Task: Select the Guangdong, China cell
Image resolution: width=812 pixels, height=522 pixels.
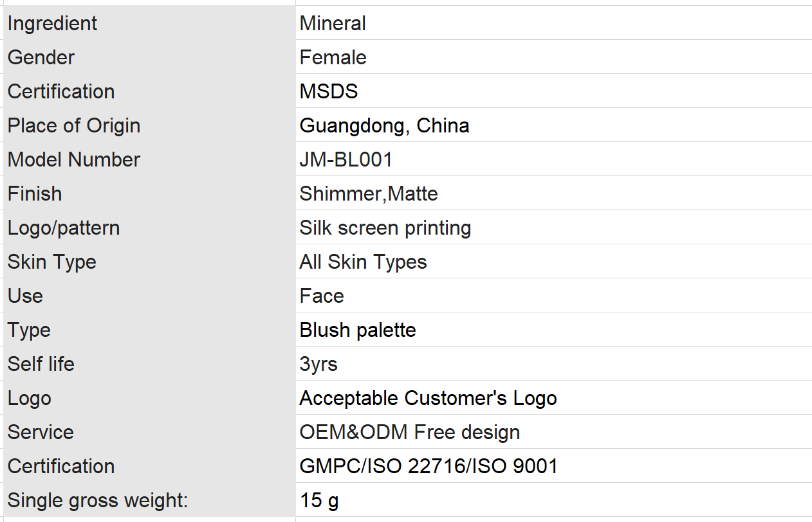Action: [554, 125]
